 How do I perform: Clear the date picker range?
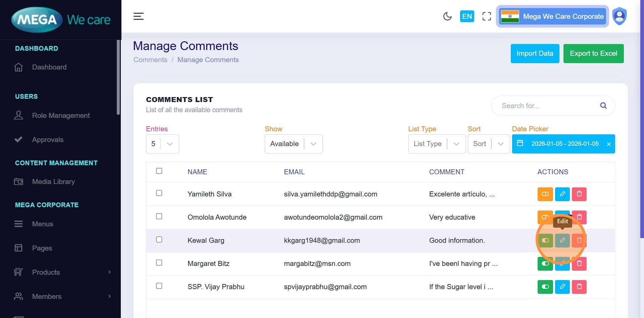[x=608, y=144]
